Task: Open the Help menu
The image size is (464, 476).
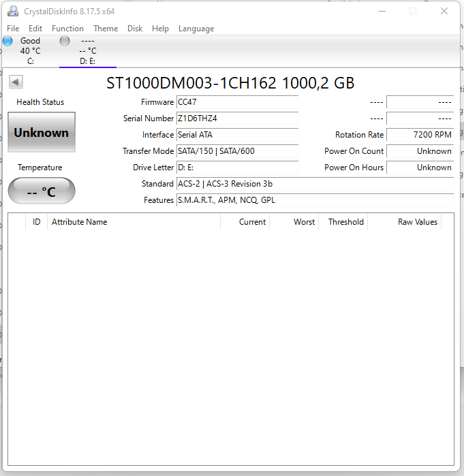Action: click(x=160, y=29)
